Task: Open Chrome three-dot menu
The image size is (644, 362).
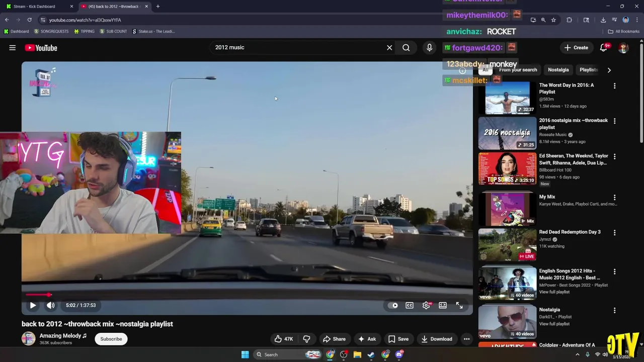Action: [636, 20]
